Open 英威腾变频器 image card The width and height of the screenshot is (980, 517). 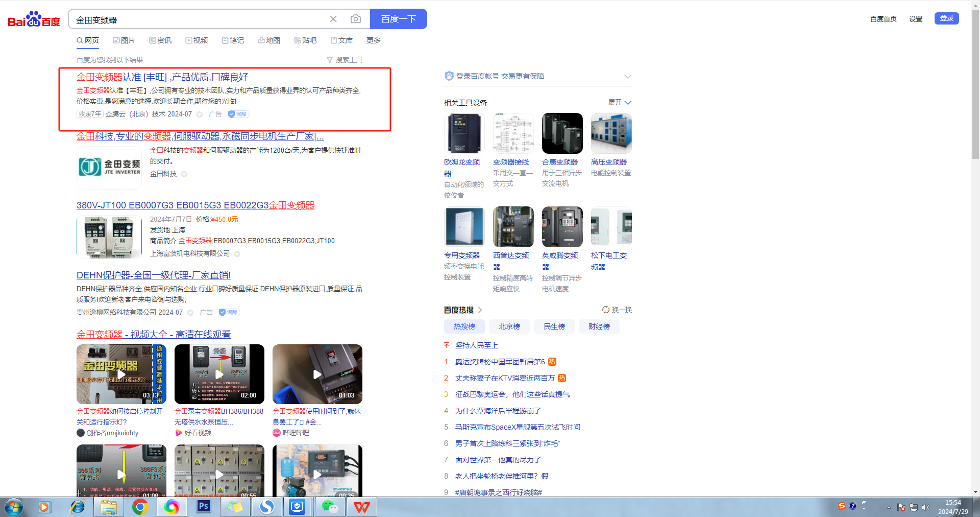tap(562, 227)
